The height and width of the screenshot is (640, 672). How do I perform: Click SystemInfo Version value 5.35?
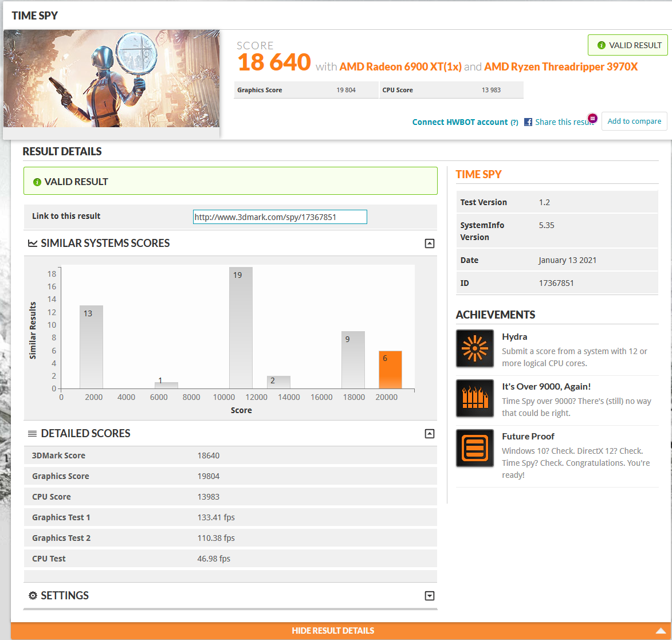547,225
